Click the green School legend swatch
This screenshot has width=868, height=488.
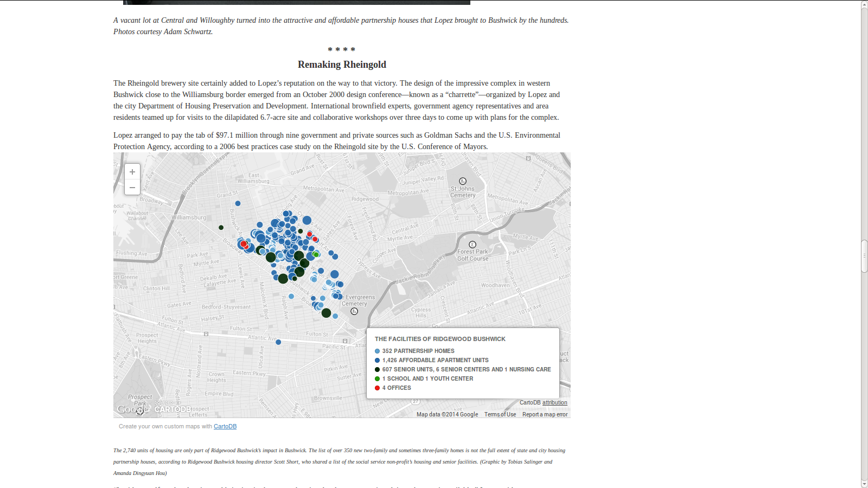click(378, 379)
